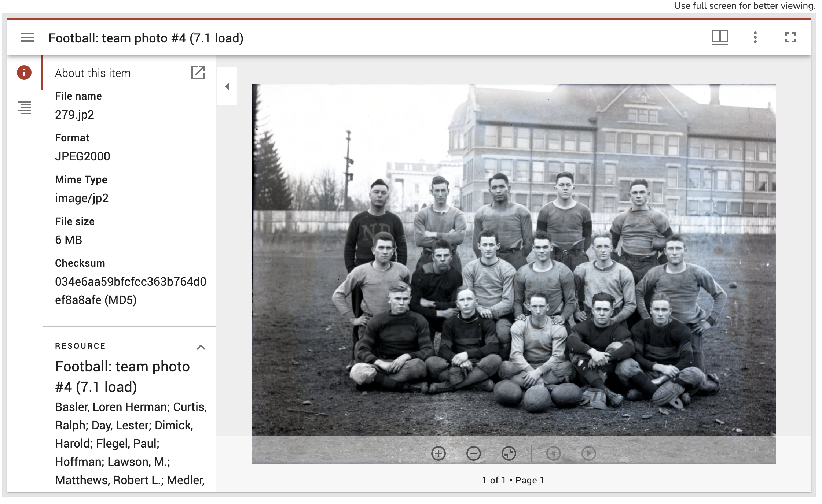Click the 1 of 1 Page 1 label
This screenshot has height=504, width=822.
pyautogui.click(x=513, y=480)
